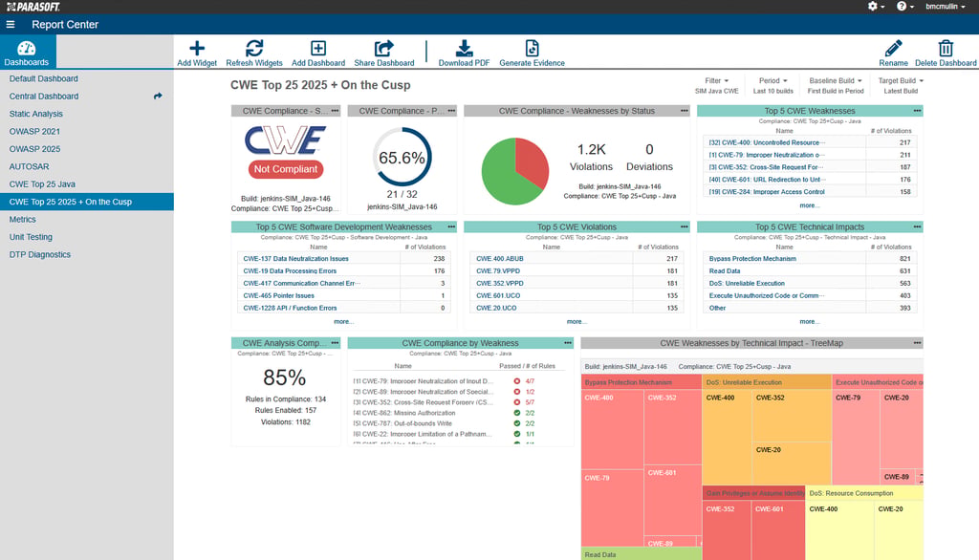Click Read Data row in Technical Impacts

pos(809,271)
